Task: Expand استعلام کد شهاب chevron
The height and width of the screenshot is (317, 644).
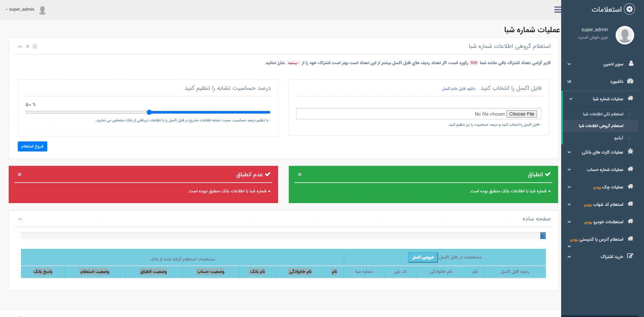Action: [569, 204]
